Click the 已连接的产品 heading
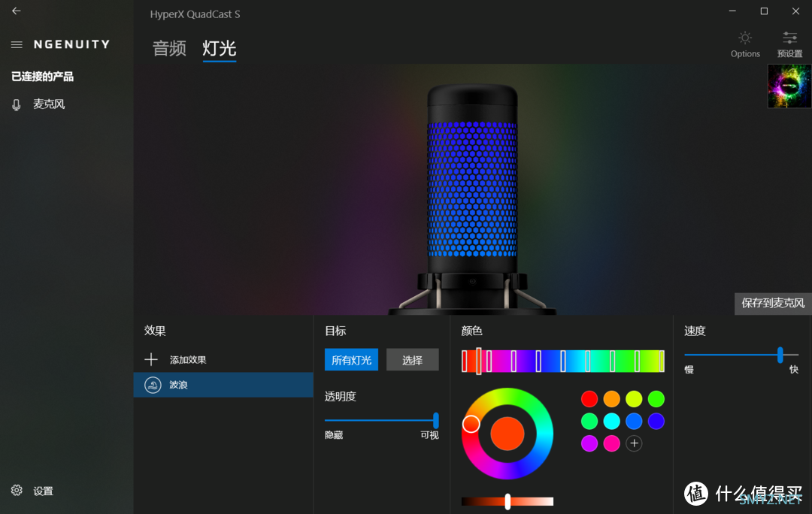Screen dimensions: 812x514 point(42,77)
